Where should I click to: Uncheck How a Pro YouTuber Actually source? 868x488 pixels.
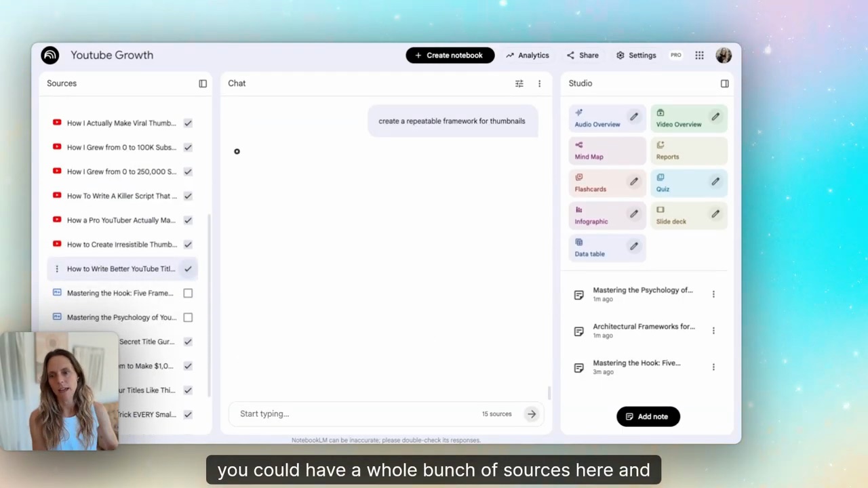tap(188, 220)
